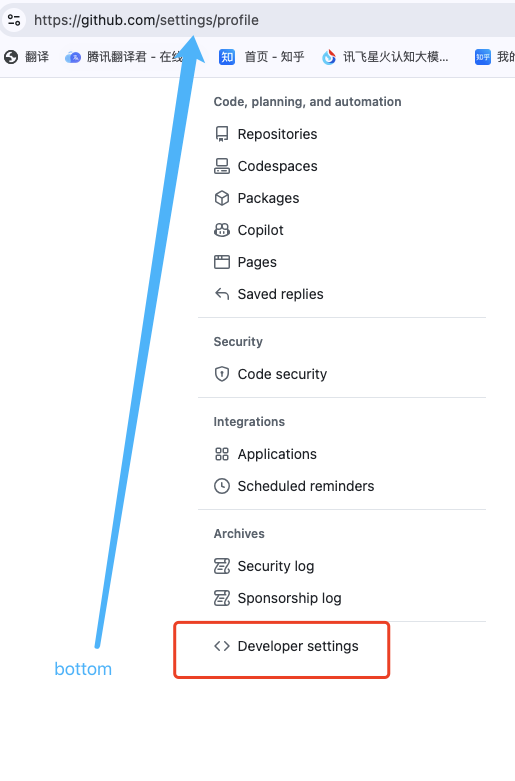Click the Scheduled reminders clock icon

222,486
